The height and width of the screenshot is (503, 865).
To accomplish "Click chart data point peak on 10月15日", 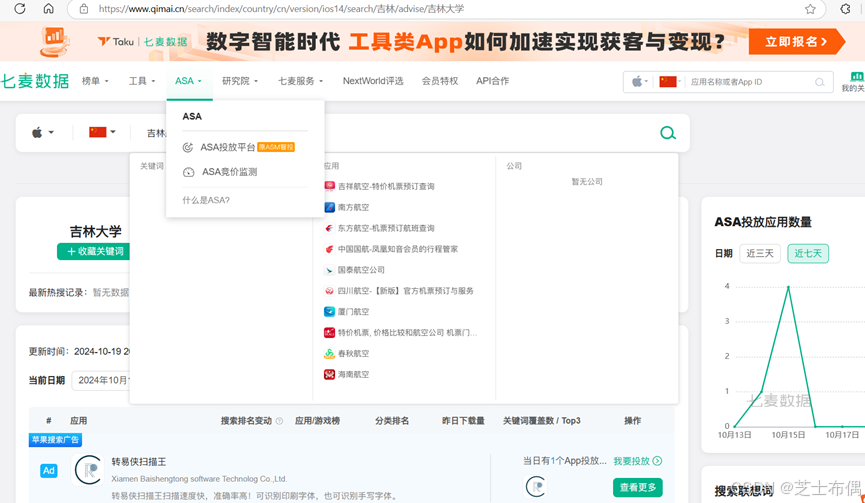I will (788, 287).
